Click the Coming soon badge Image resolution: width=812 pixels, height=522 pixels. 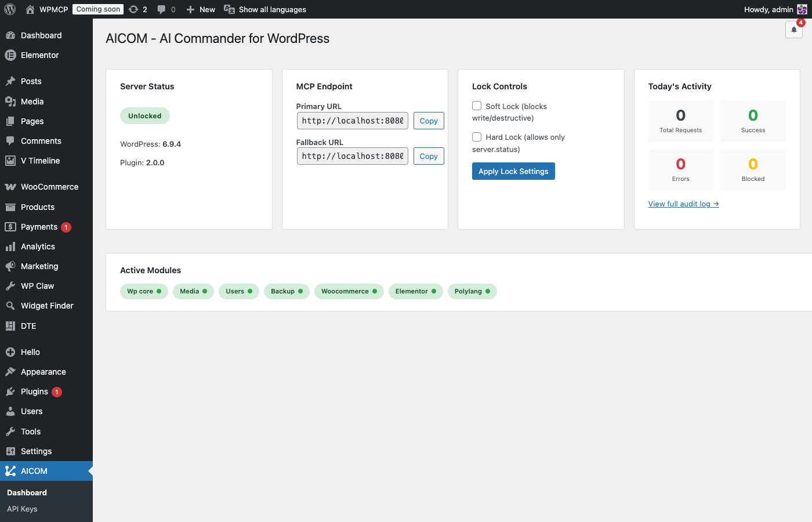(x=98, y=9)
